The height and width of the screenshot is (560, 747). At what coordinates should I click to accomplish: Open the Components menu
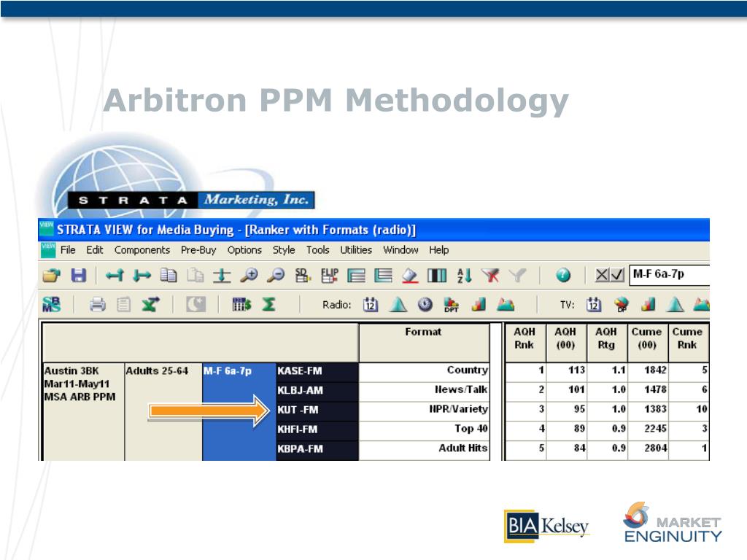(142, 250)
